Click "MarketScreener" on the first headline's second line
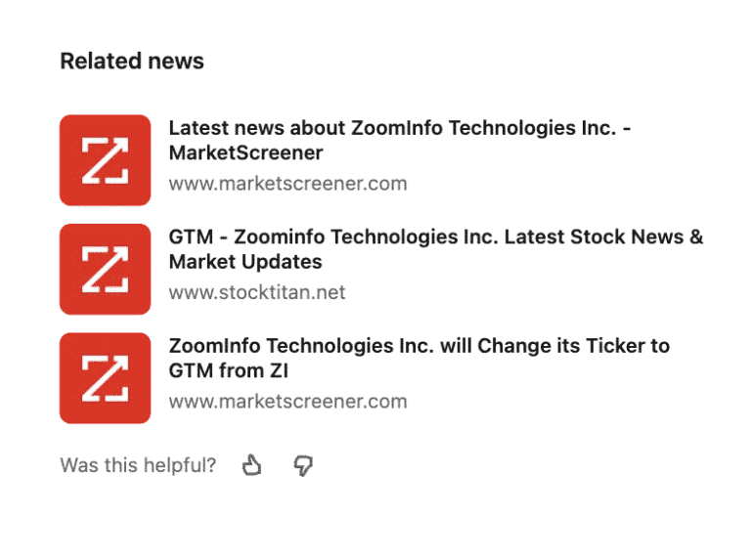The height and width of the screenshot is (560, 751). coord(245,153)
